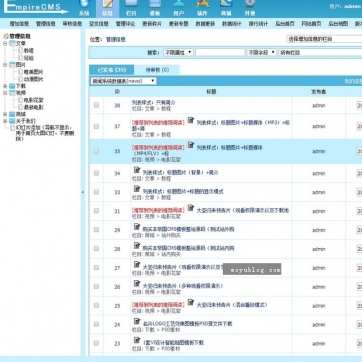This screenshot has width=362, height=362.
Task: Click the 关于我们 folder icon in the tree
Action: pyautogui.click(x=12, y=121)
